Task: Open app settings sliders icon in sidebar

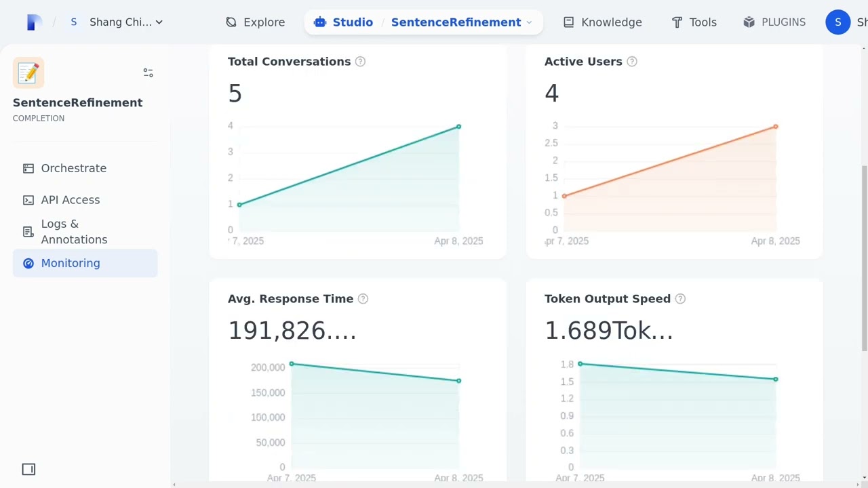Action: (x=149, y=73)
